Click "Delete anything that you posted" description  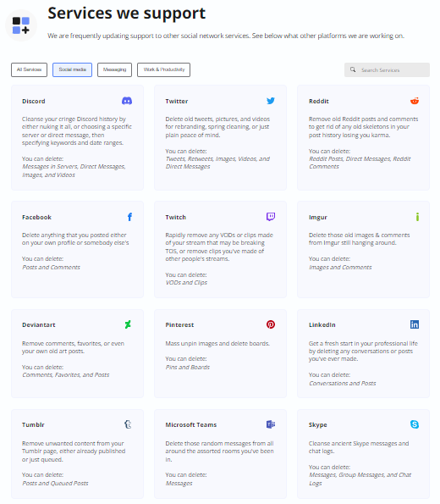point(75,239)
